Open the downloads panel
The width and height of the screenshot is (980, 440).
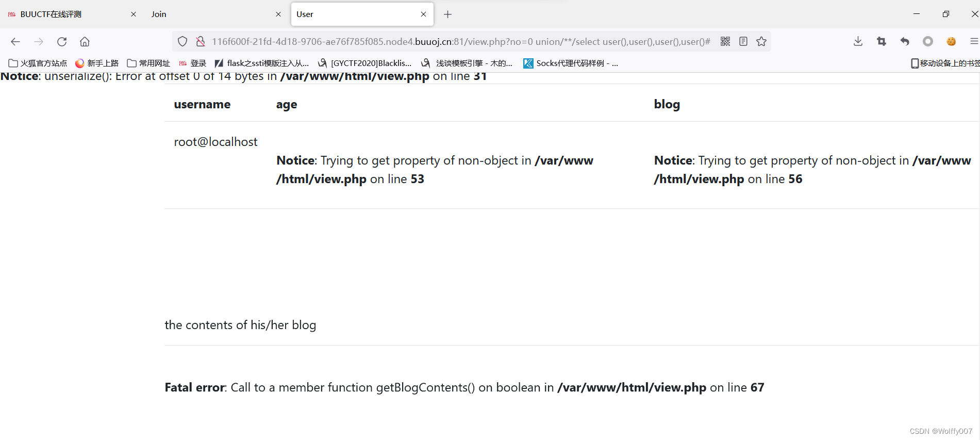[858, 42]
